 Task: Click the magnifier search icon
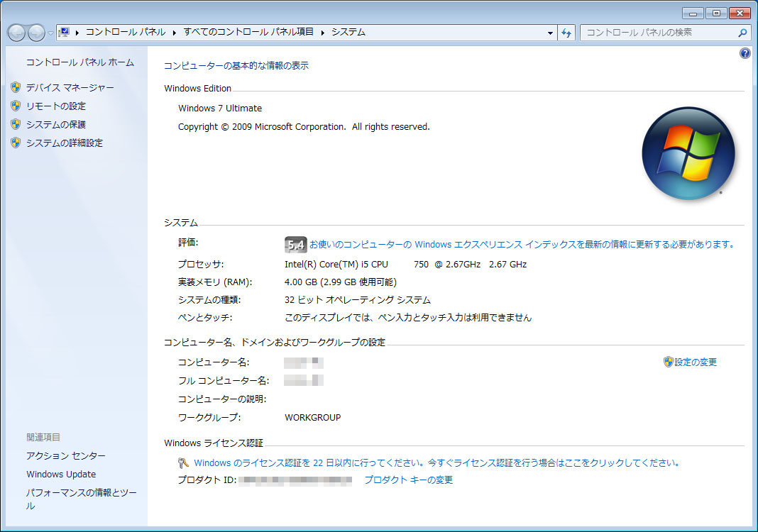point(742,33)
